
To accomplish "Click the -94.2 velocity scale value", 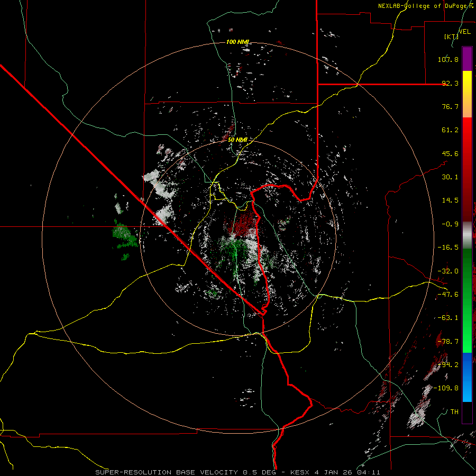I will (448, 364).
